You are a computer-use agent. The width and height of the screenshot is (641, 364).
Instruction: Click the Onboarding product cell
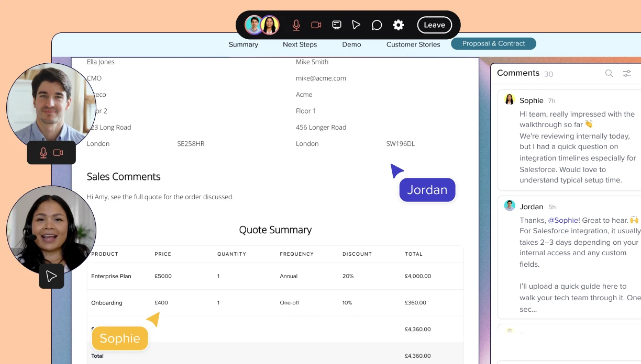pyautogui.click(x=107, y=303)
